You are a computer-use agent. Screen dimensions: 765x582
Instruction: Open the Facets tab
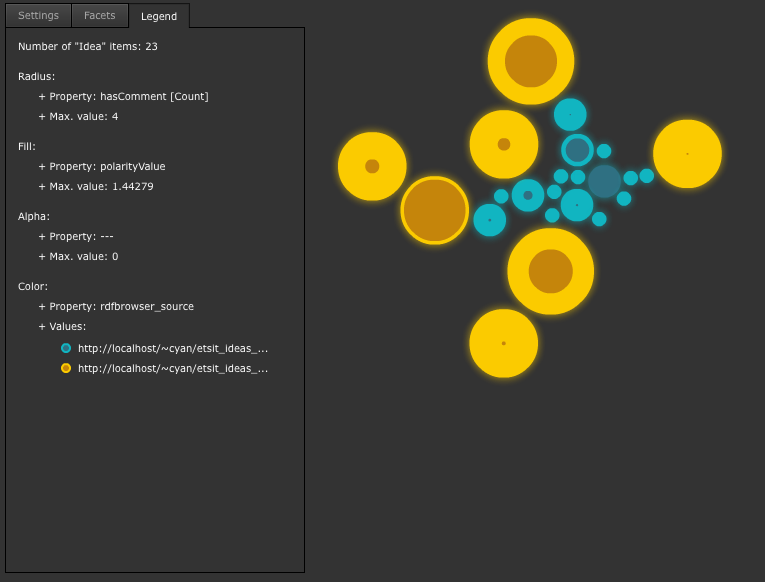point(99,16)
